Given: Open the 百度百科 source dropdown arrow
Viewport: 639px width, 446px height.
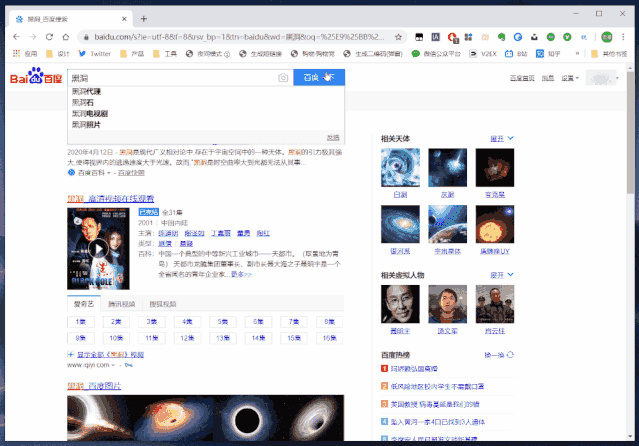Looking at the screenshot, I should [109, 173].
